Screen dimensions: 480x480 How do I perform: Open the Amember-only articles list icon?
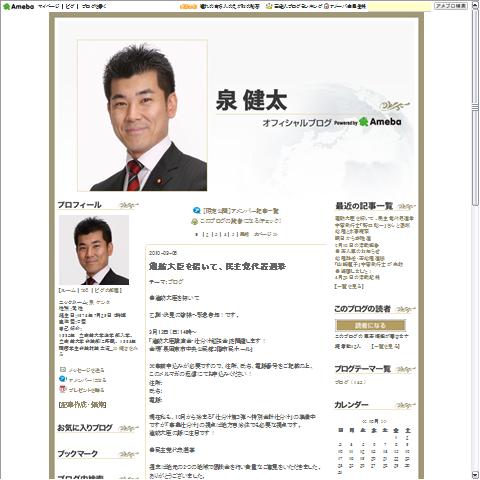tap(196, 210)
